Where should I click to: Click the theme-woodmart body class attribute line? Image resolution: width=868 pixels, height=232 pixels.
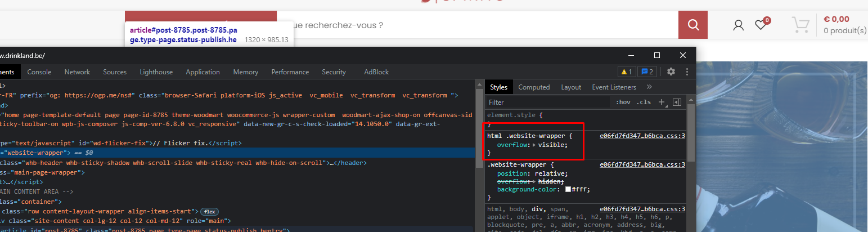click(236, 115)
